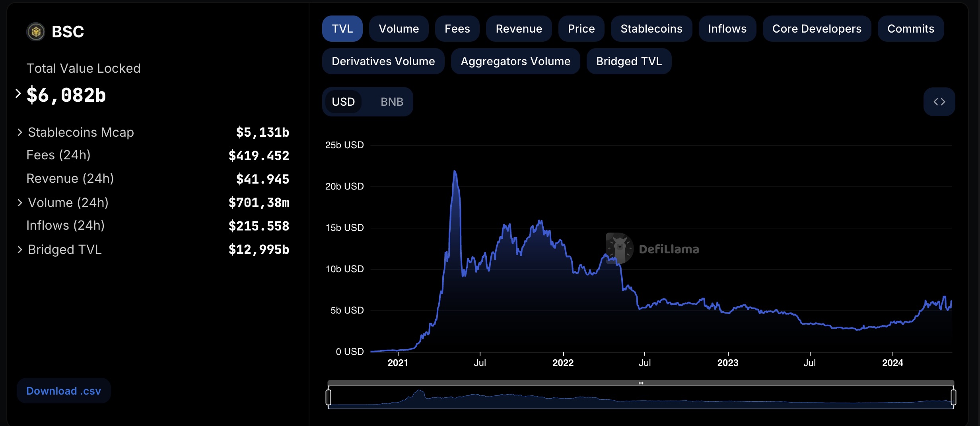Viewport: 980px width, 426px height.
Task: Open the embed code icon button
Action: 939,102
